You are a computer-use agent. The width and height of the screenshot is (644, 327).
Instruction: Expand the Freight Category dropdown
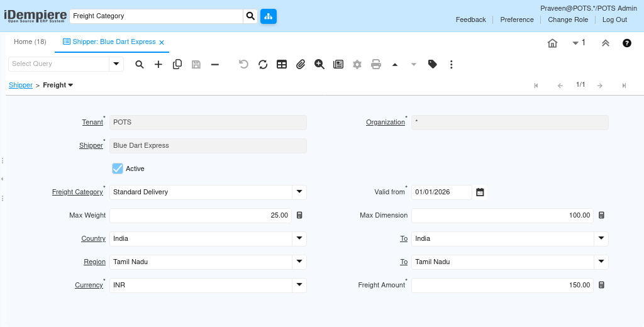tap(299, 192)
